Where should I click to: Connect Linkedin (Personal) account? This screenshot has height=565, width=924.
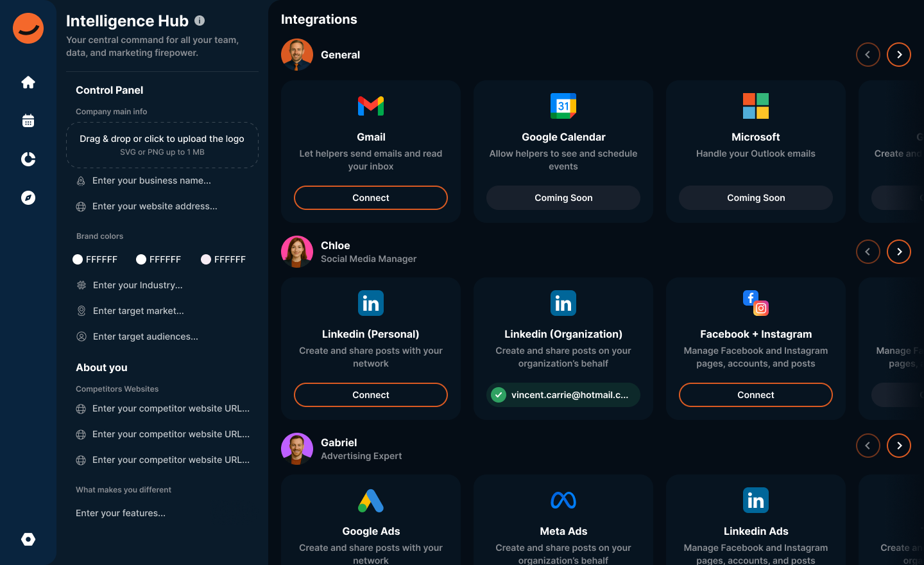[x=371, y=395]
